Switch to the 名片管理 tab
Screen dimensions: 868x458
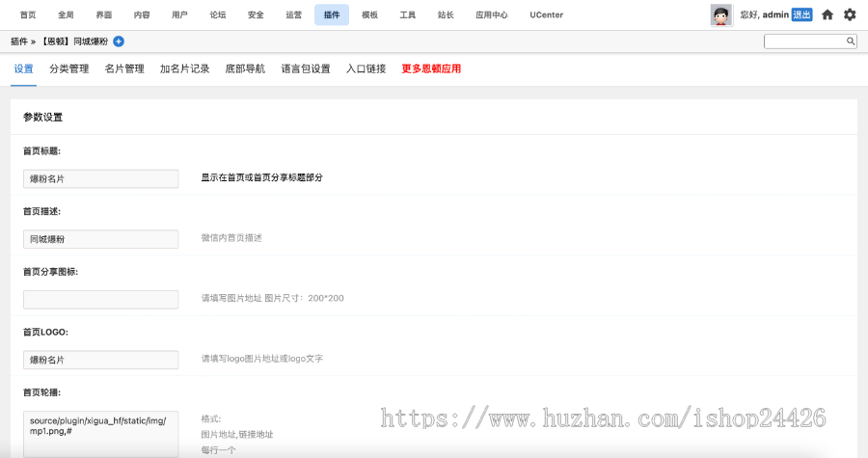(x=124, y=68)
